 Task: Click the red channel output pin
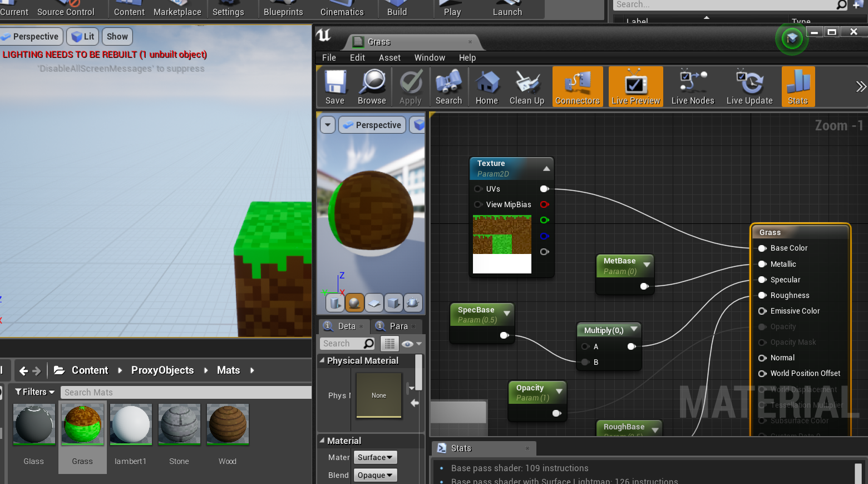pyautogui.click(x=544, y=204)
